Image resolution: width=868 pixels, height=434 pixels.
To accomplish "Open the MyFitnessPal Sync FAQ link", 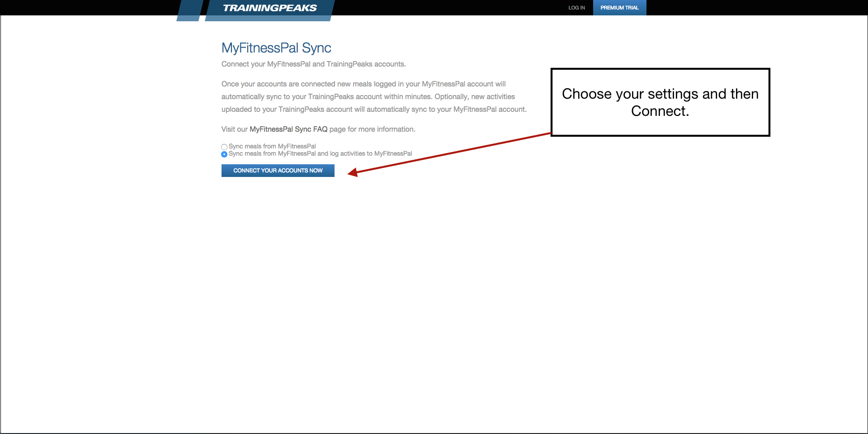I will 288,129.
